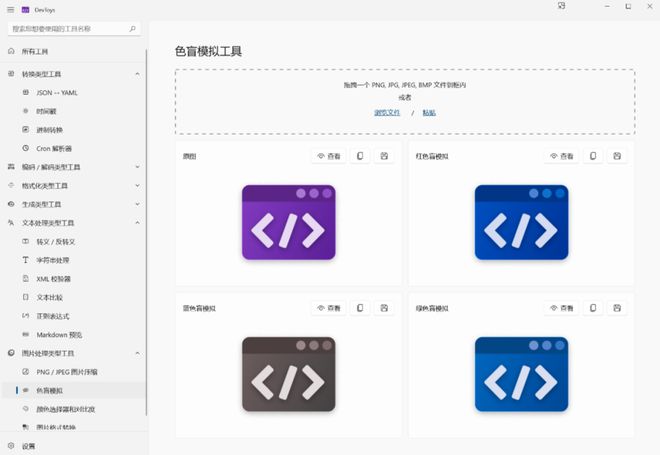Viewport: 660px width, 455px height.
Task: Click the sidebar vertical scrollbar
Action: tap(146, 231)
